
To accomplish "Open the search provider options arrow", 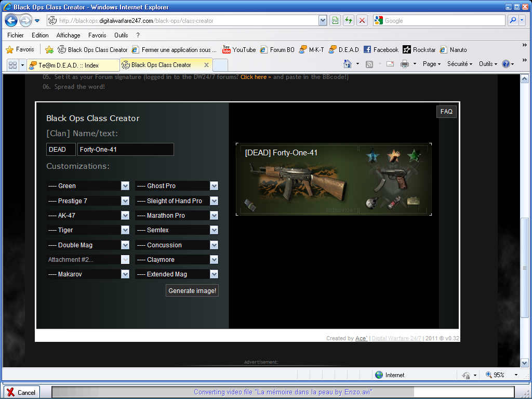I will (x=522, y=21).
